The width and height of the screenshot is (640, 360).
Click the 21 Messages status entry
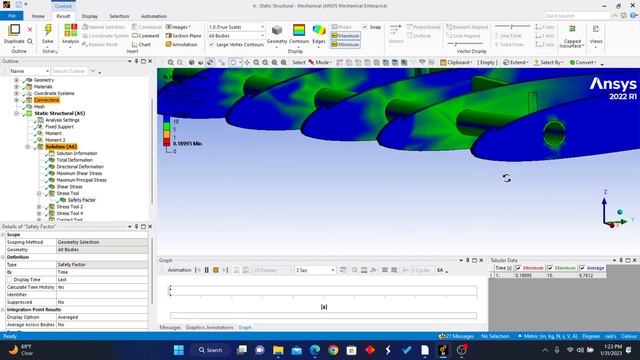pyautogui.click(x=456, y=336)
